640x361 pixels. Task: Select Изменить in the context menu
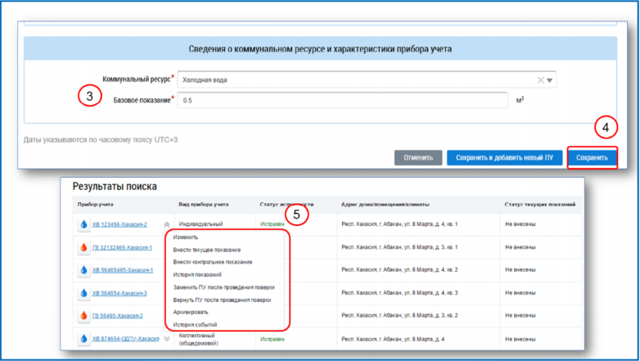click(185, 237)
